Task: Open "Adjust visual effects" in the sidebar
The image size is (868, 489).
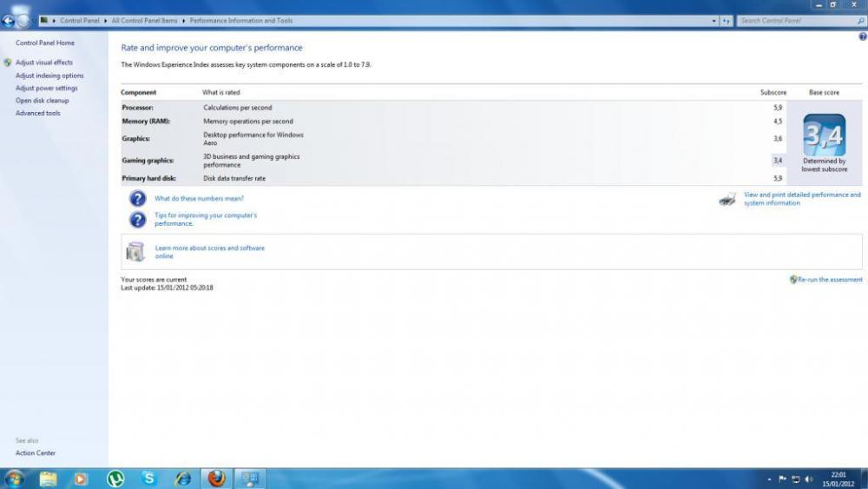Action: pyautogui.click(x=44, y=63)
